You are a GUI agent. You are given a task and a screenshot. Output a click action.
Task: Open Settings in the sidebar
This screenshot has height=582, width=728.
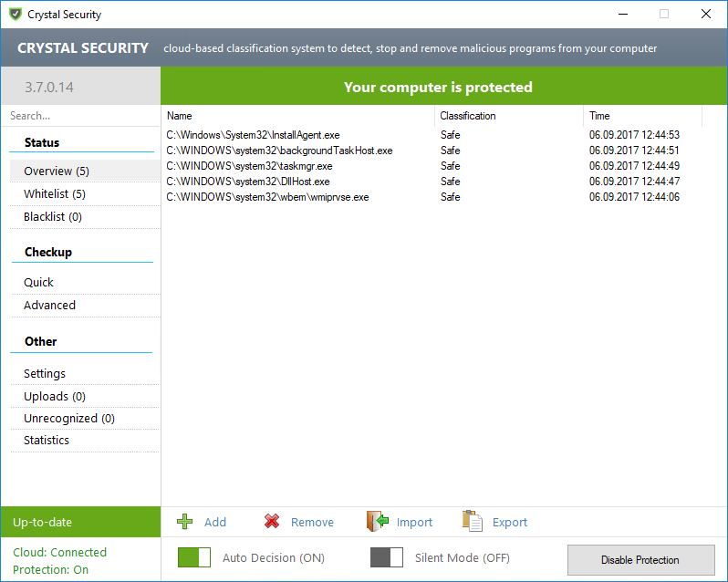45,374
